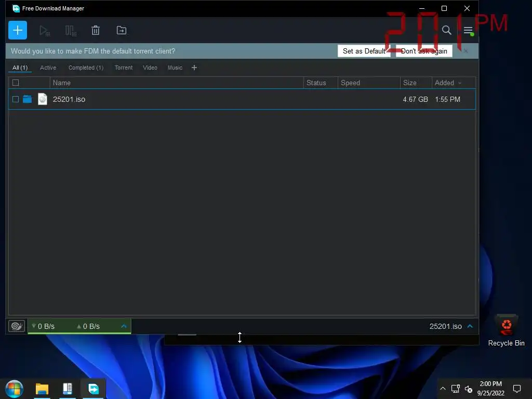Open the library app taskbar icon

(x=68, y=389)
